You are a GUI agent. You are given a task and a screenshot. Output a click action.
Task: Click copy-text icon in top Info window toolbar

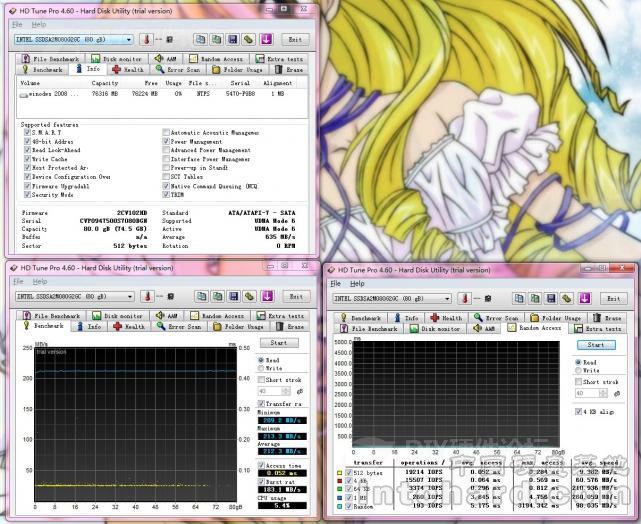coord(200,39)
